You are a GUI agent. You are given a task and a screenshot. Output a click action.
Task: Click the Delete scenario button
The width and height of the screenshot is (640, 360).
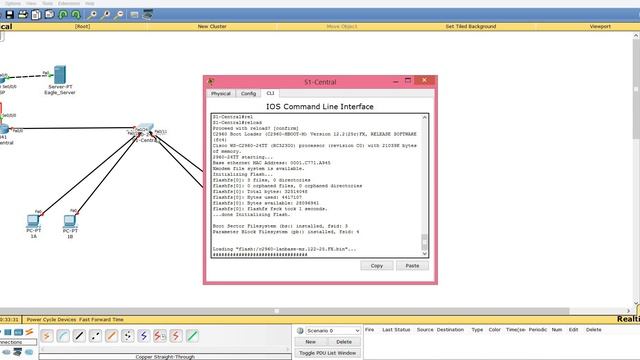pos(344,342)
